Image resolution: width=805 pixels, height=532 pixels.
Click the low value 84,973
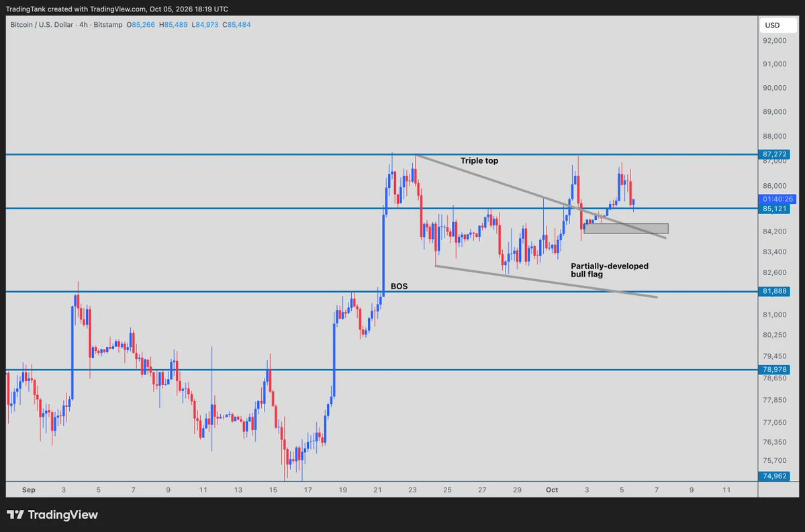[x=207, y=25]
